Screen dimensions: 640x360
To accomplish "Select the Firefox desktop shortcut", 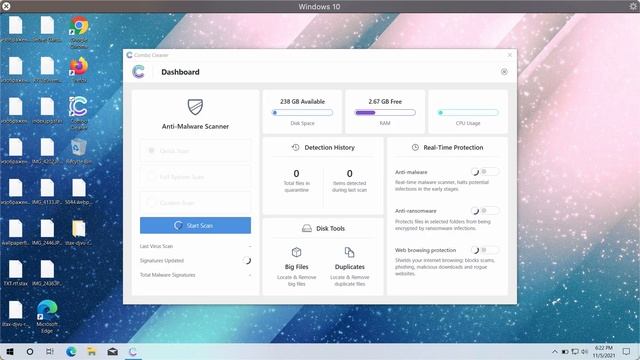I will pos(79,70).
